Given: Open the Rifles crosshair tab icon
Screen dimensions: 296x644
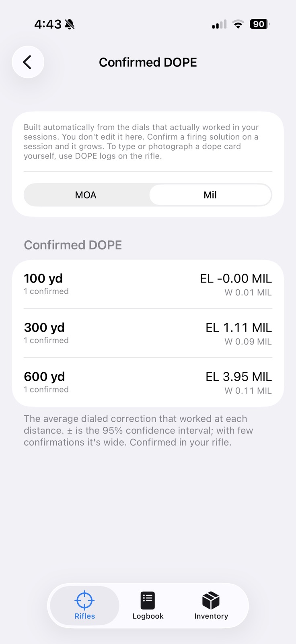Looking at the screenshot, I should click(84, 601).
